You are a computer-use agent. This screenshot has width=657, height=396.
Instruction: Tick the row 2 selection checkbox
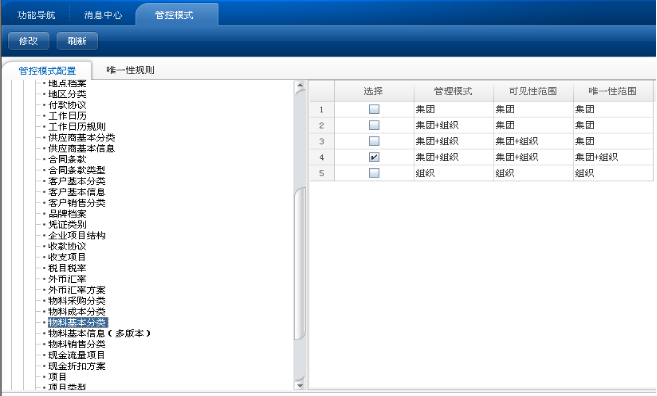[374, 125]
